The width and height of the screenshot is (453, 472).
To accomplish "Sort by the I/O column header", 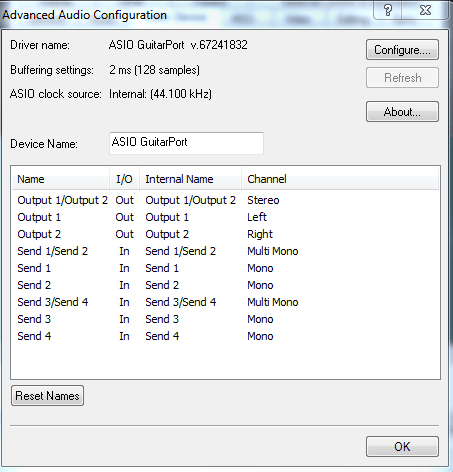I will [x=124, y=179].
